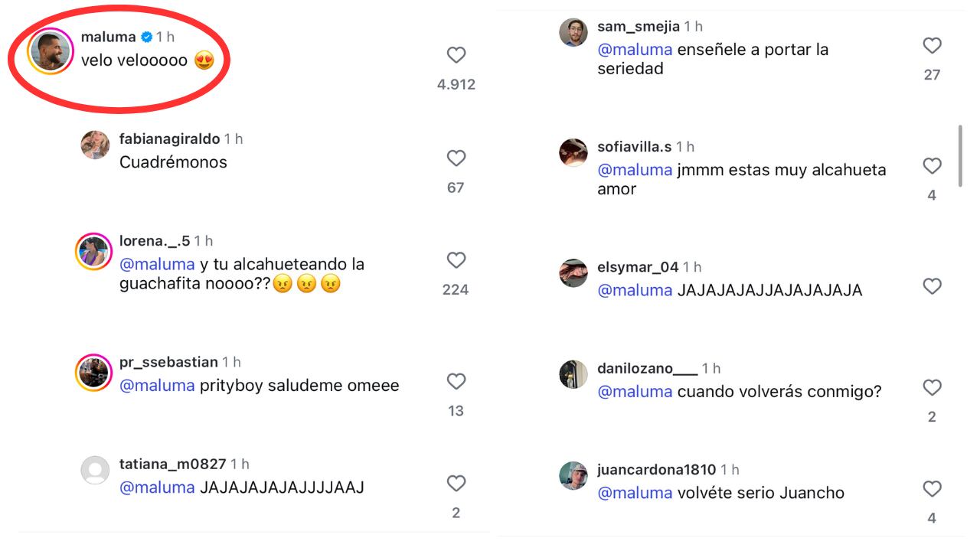Open elsymar_04's avatar

[x=573, y=272]
